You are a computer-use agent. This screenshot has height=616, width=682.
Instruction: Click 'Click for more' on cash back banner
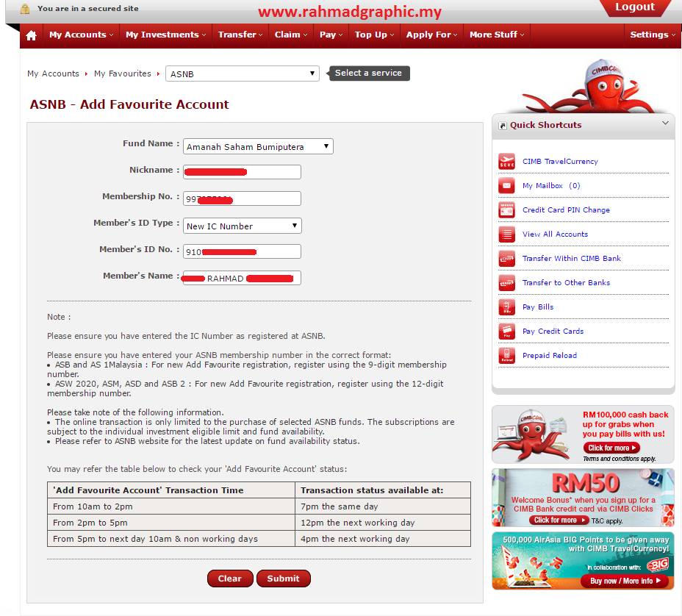[611, 448]
